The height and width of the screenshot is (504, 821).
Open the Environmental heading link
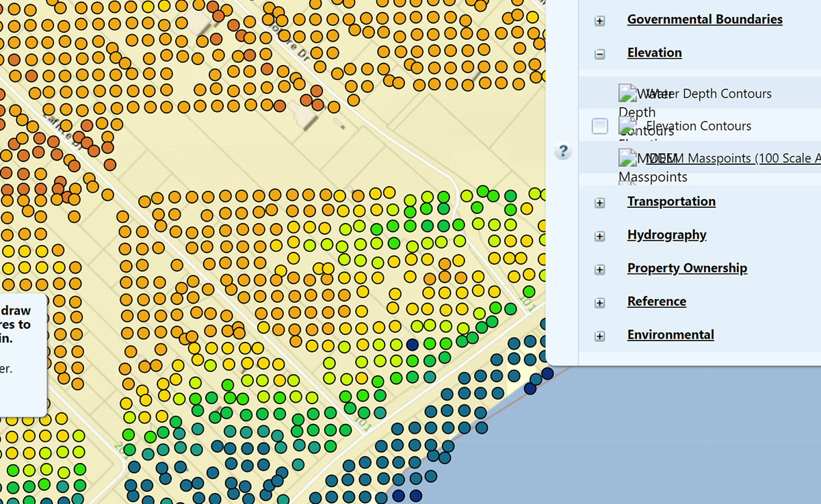click(x=670, y=334)
